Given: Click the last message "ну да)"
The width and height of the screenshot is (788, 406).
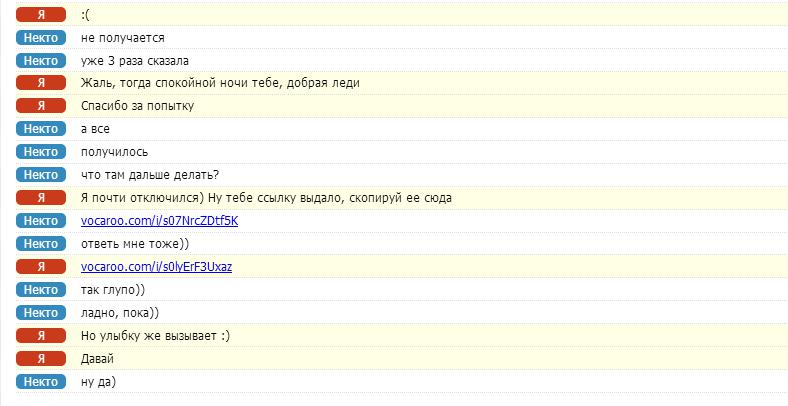Looking at the screenshot, I should coord(99,382).
